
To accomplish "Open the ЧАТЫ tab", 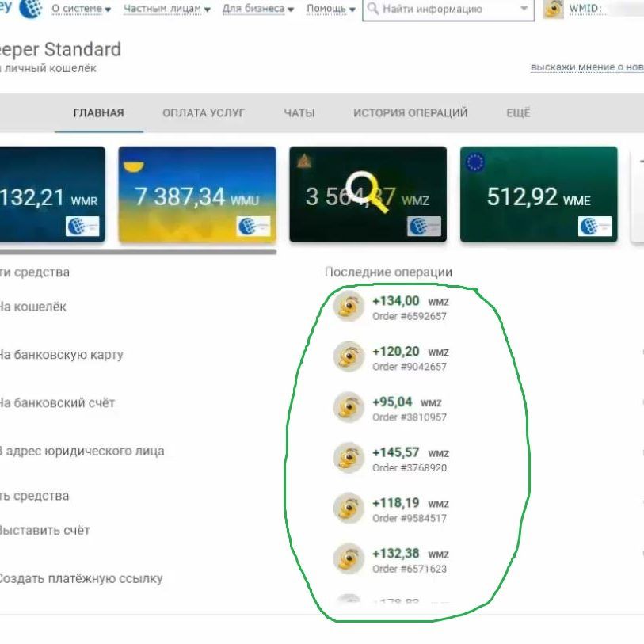I will 299,113.
